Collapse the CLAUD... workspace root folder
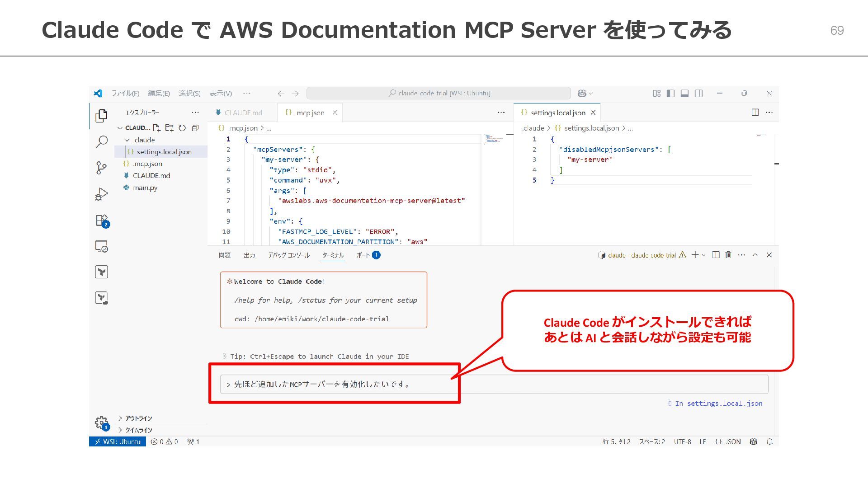This screenshot has height=488, width=868. click(120, 128)
